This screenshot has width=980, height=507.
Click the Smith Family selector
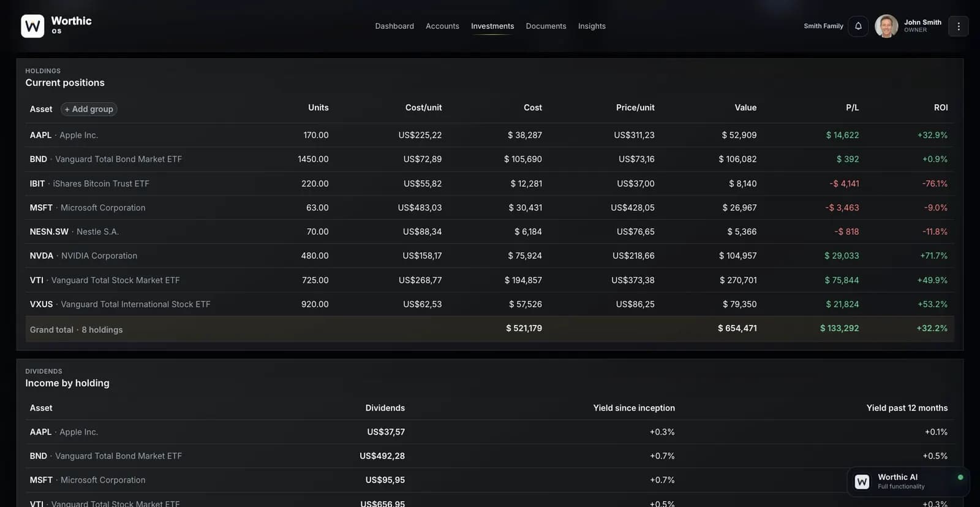pos(823,26)
